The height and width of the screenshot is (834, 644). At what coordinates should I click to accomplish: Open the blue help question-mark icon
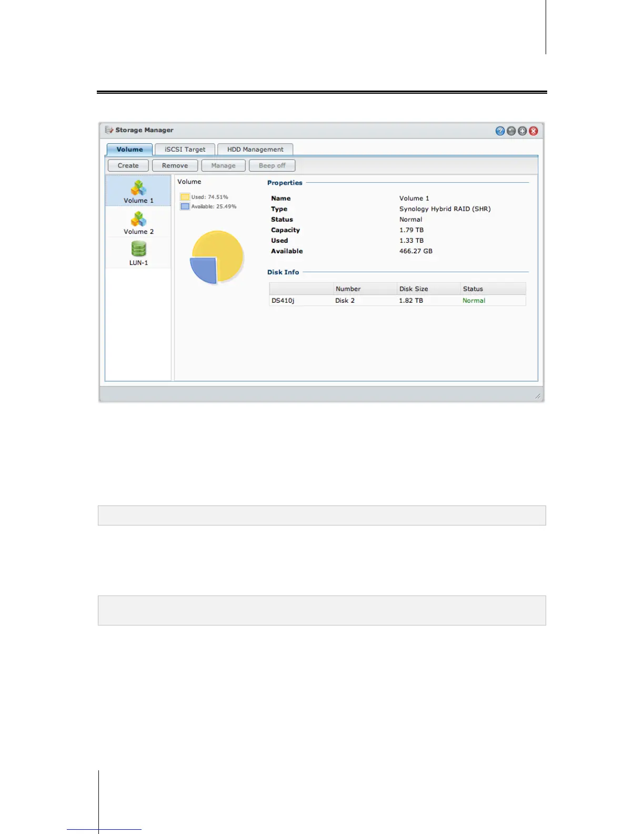[500, 131]
